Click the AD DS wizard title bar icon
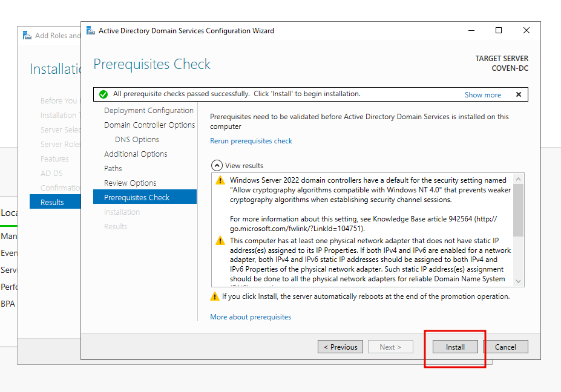Image resolution: width=561 pixels, height=392 pixels. click(x=91, y=31)
